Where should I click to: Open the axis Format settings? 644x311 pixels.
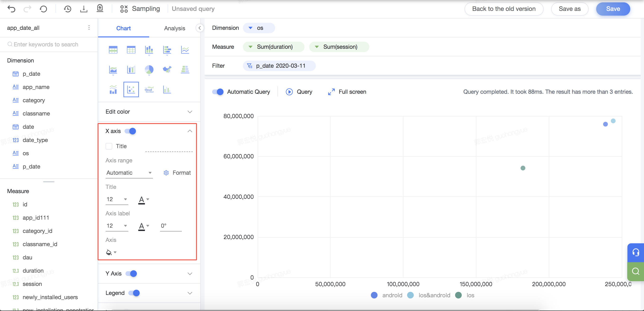177,173
